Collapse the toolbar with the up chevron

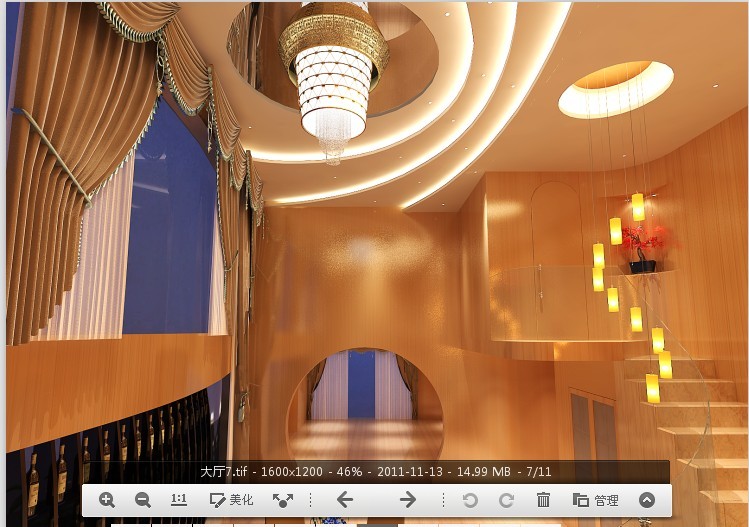tap(647, 500)
